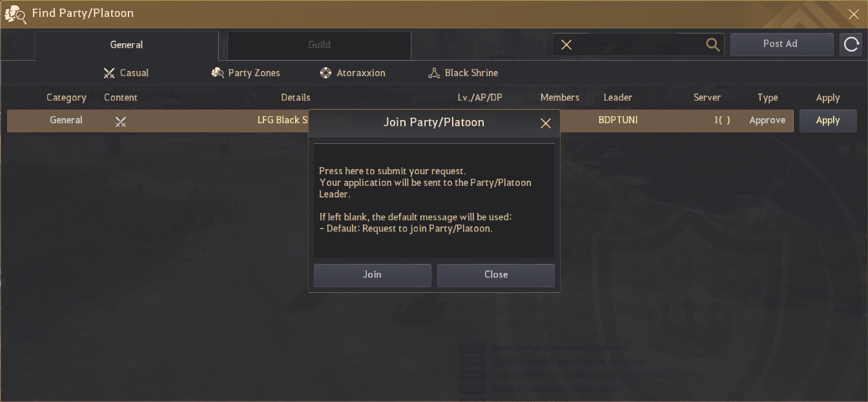Image resolution: width=868 pixels, height=402 pixels.
Task: Click the Members column header
Action: pyautogui.click(x=559, y=98)
